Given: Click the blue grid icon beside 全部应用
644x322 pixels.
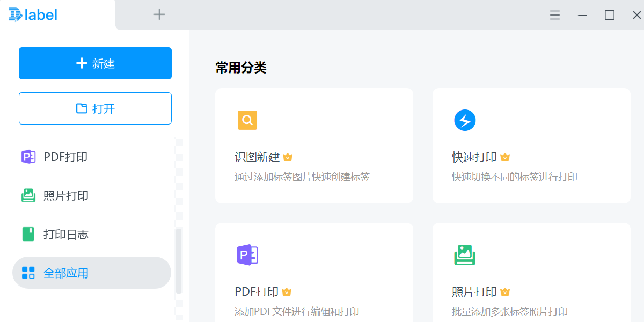Looking at the screenshot, I should pyautogui.click(x=28, y=273).
